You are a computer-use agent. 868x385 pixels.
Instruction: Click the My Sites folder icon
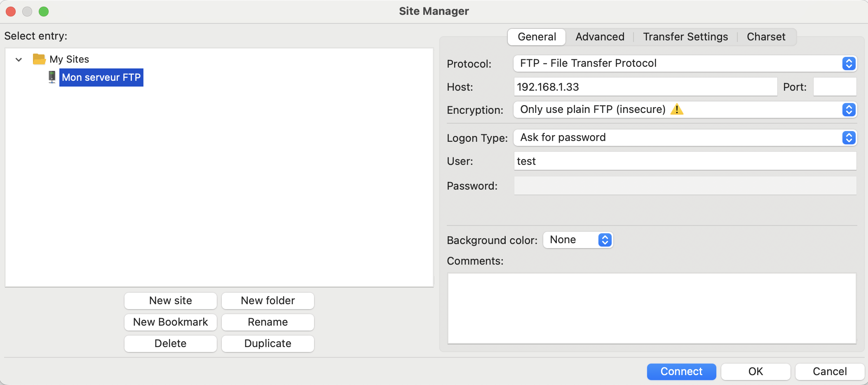point(39,59)
